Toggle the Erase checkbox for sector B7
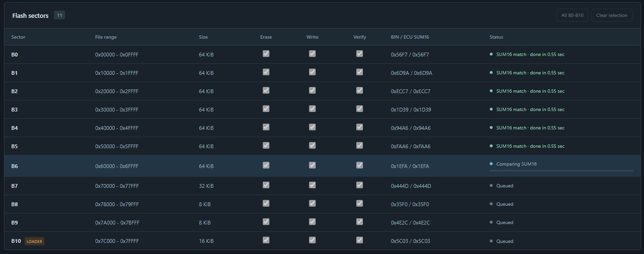Viewport: 644px width, 254px height. (x=266, y=185)
